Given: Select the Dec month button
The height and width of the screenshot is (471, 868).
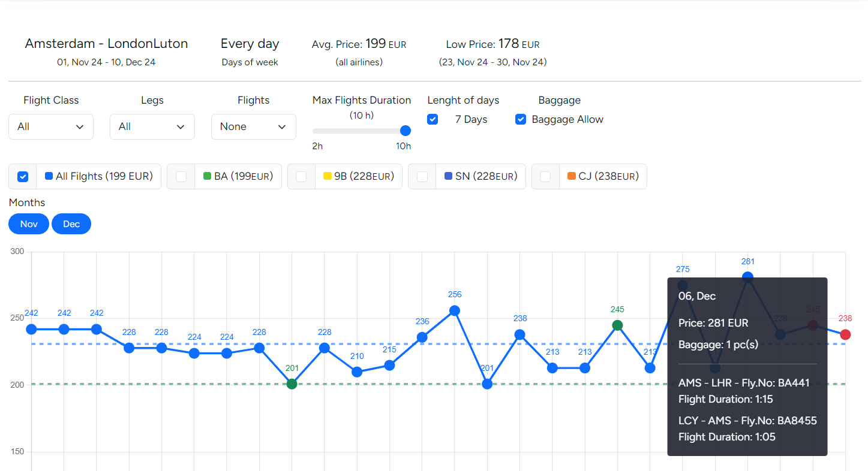Looking at the screenshot, I should (71, 224).
